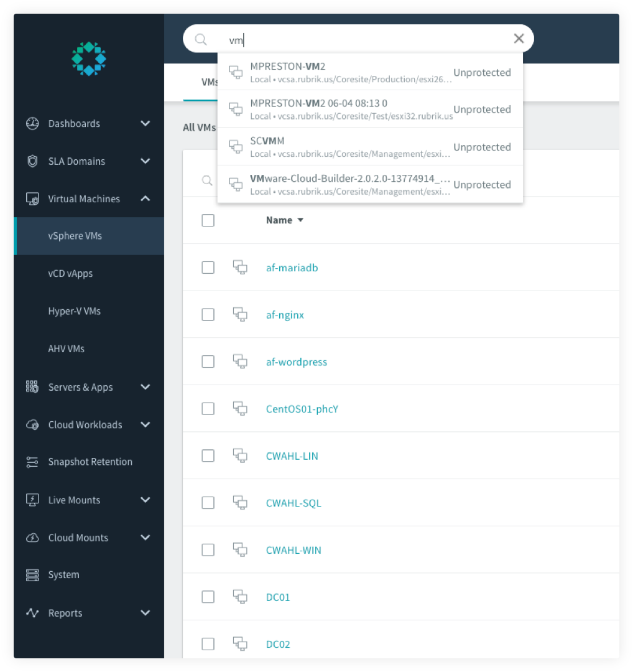Click the VM icon next to af-mariadb
The width and height of the screenshot is (633, 672).
click(x=240, y=268)
